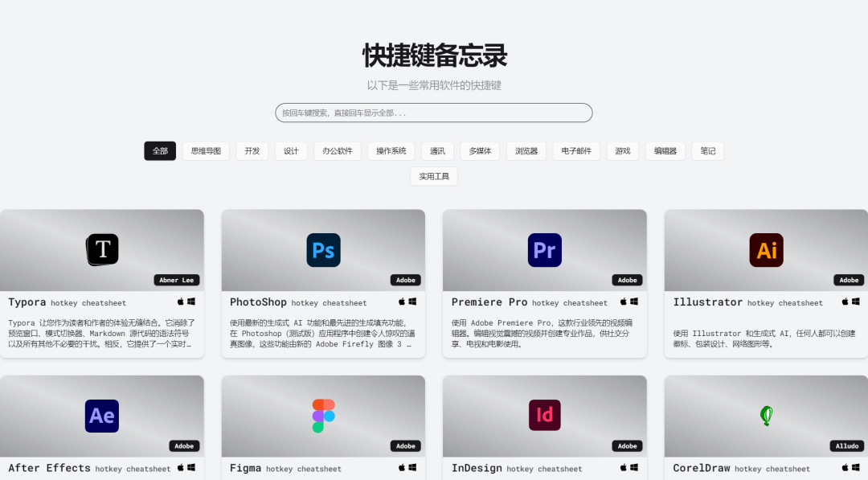Click the Premiere Pro description paragraph
The image size is (868, 480).
pos(542,334)
